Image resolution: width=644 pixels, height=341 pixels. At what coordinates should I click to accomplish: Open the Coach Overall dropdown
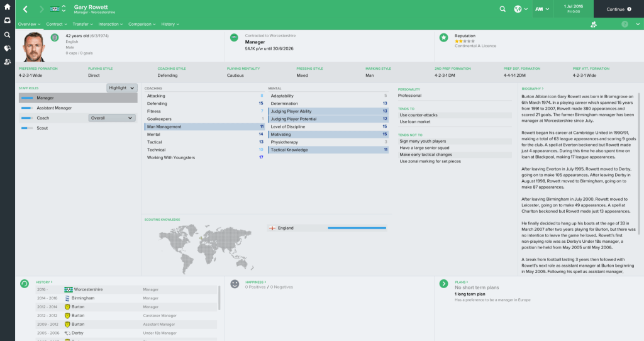pyautogui.click(x=112, y=118)
